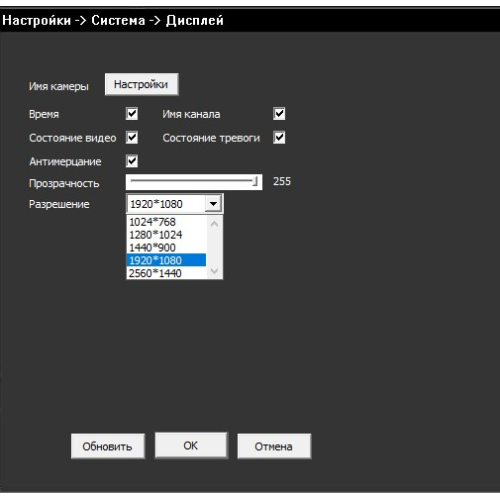The width and height of the screenshot is (500, 500).
Task: Uncheck the Состояние видео checkbox
Action: (x=132, y=137)
